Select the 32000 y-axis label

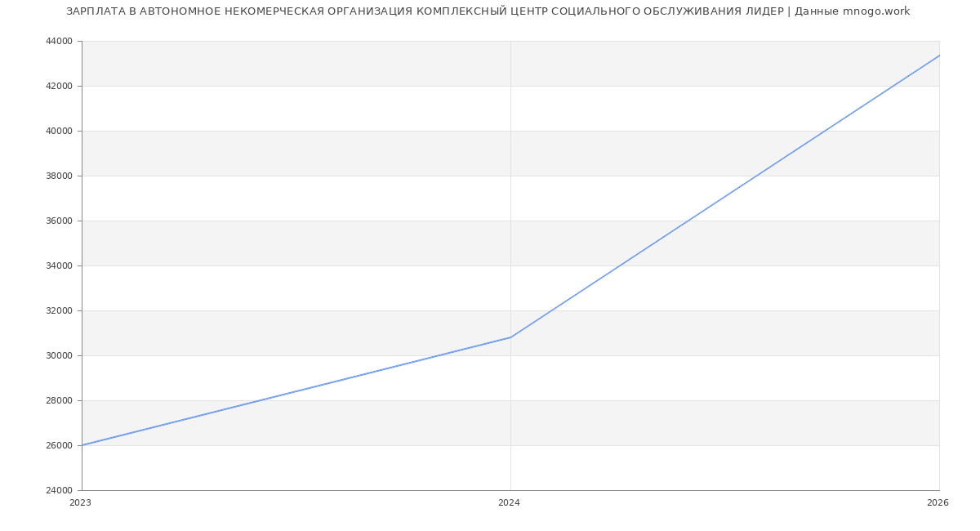point(60,310)
